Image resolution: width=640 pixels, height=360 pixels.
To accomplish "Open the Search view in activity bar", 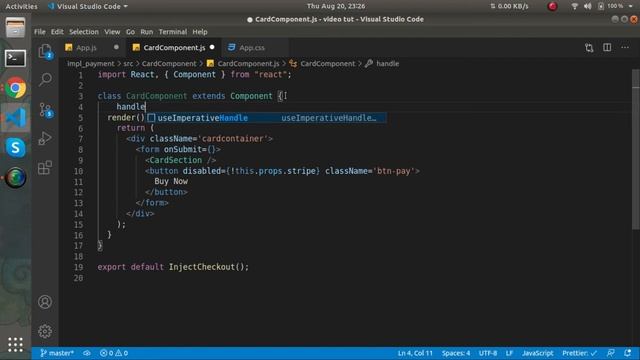I will click(x=45, y=79).
